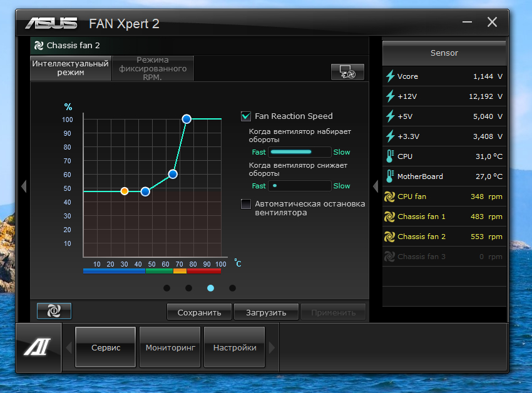Click the +5V 5,040 V value
The height and width of the screenshot is (393, 532).
488,116
